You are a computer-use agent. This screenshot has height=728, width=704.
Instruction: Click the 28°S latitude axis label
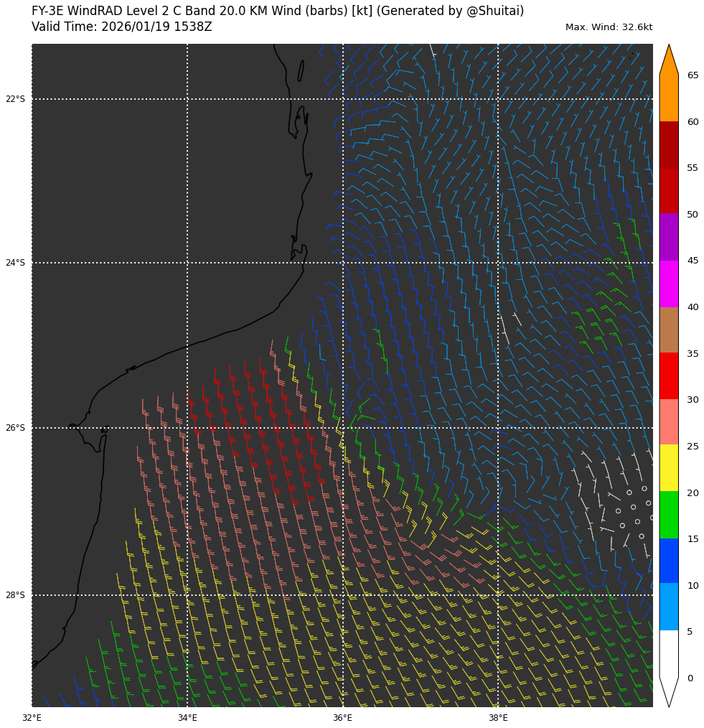(x=15, y=595)
